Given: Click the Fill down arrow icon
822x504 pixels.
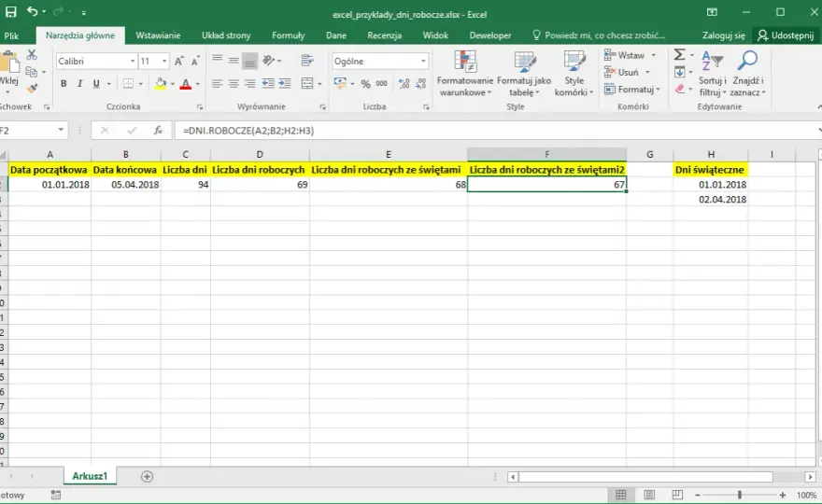Looking at the screenshot, I should coord(679,72).
